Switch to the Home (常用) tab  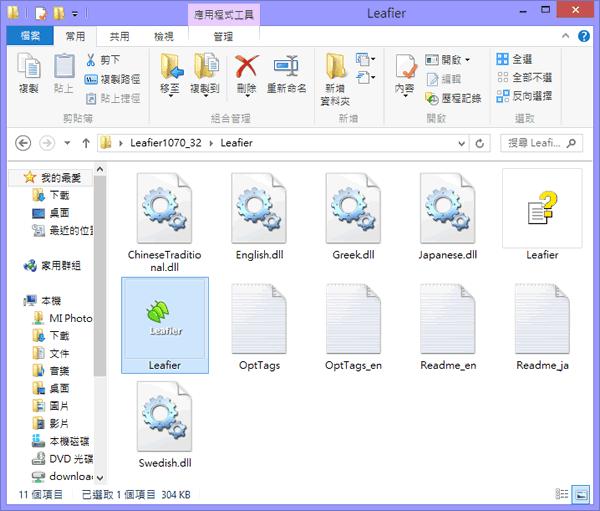[x=75, y=36]
